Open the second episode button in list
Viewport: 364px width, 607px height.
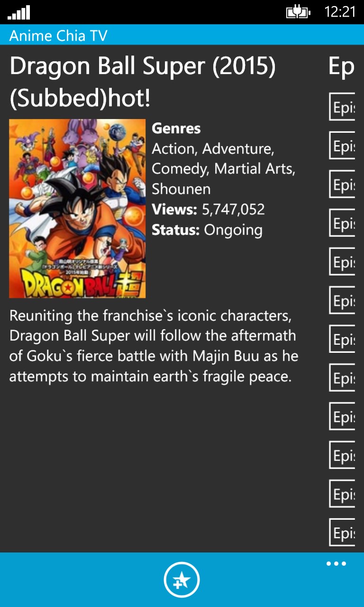coord(342,146)
